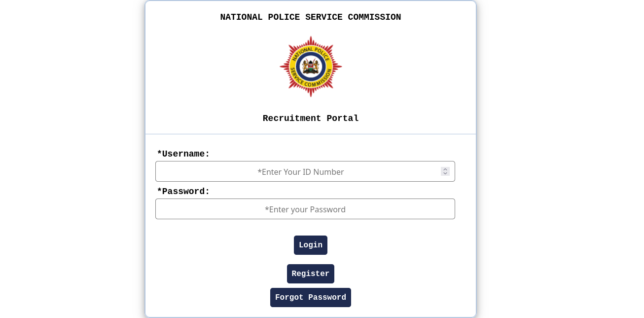The image size is (644, 318).
Task: Click the dark Login button below the password field
Action: [x=311, y=245]
